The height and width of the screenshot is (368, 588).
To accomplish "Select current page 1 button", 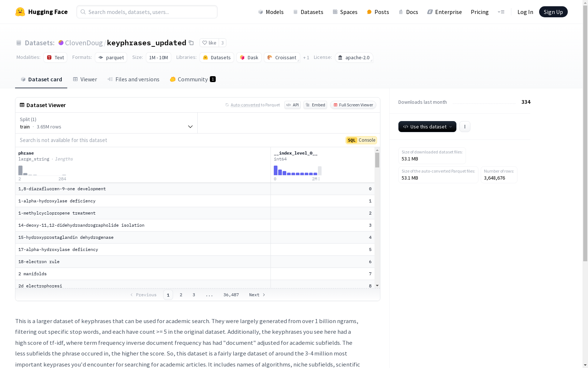I will pyautogui.click(x=168, y=295).
